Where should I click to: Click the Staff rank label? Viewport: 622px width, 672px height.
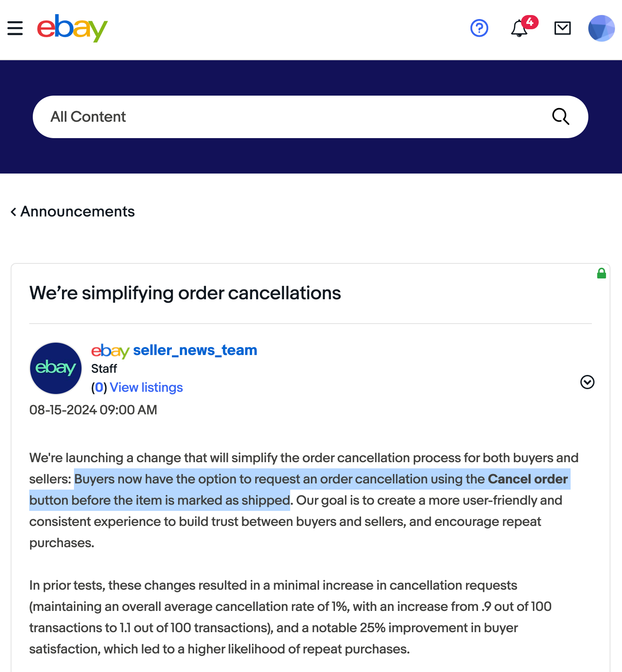[x=104, y=369]
